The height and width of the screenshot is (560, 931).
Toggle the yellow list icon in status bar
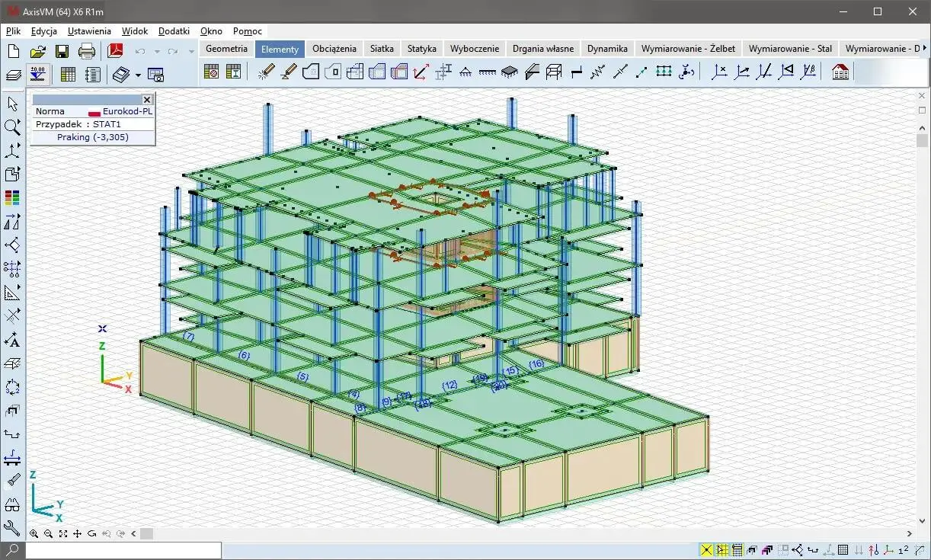pos(737,549)
